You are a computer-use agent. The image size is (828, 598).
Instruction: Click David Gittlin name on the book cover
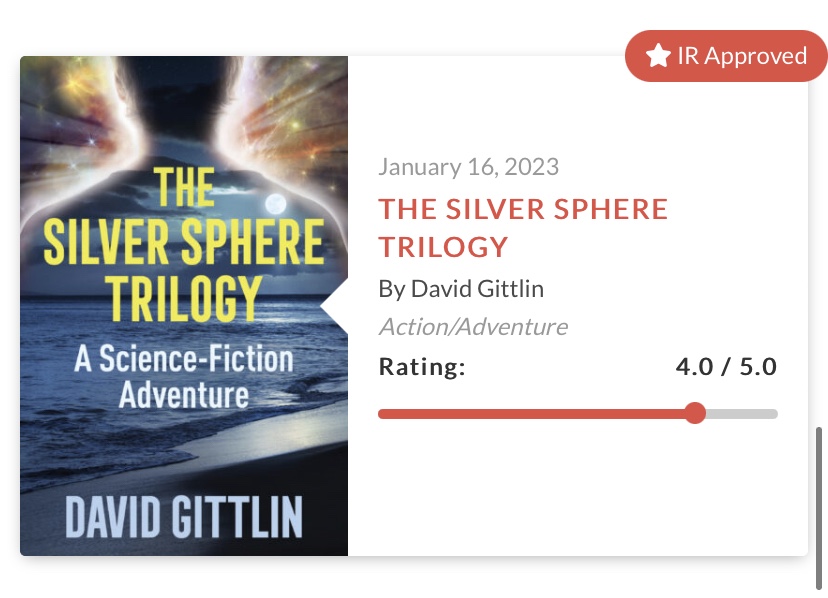(184, 516)
